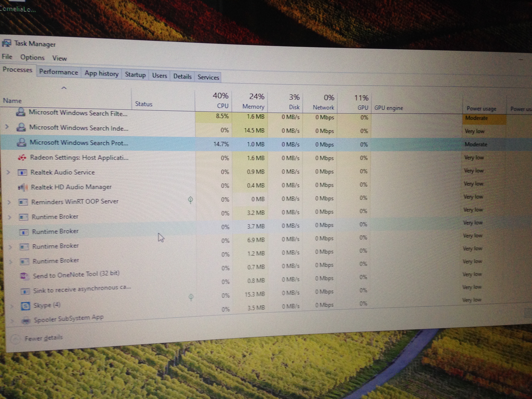Click the Realtek HD Audio Manager speaker icon
The height and width of the screenshot is (399, 532).
(x=23, y=187)
